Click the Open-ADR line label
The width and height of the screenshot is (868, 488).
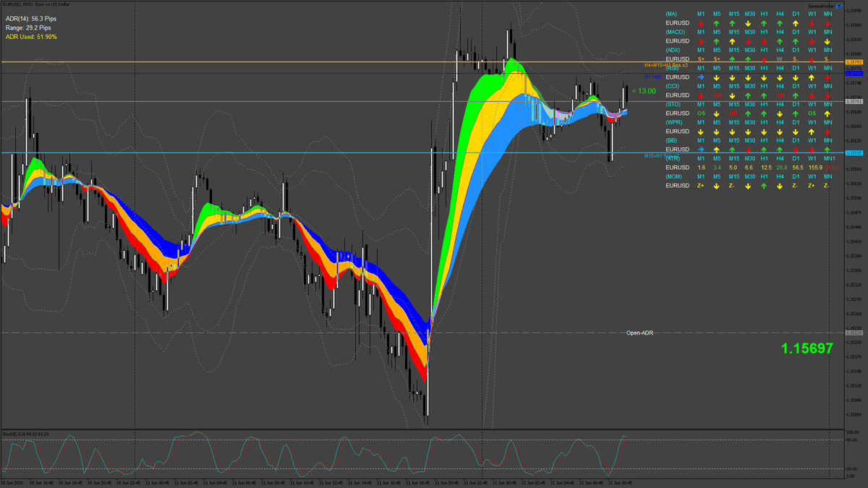pyautogui.click(x=640, y=333)
